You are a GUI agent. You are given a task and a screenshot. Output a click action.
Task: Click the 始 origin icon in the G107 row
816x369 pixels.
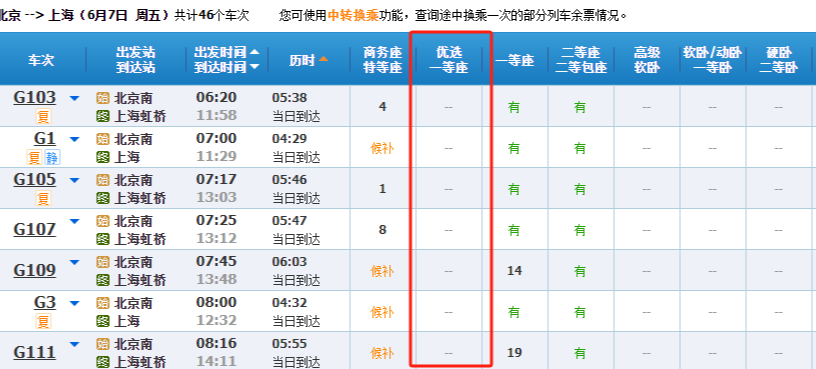pyautogui.click(x=103, y=221)
